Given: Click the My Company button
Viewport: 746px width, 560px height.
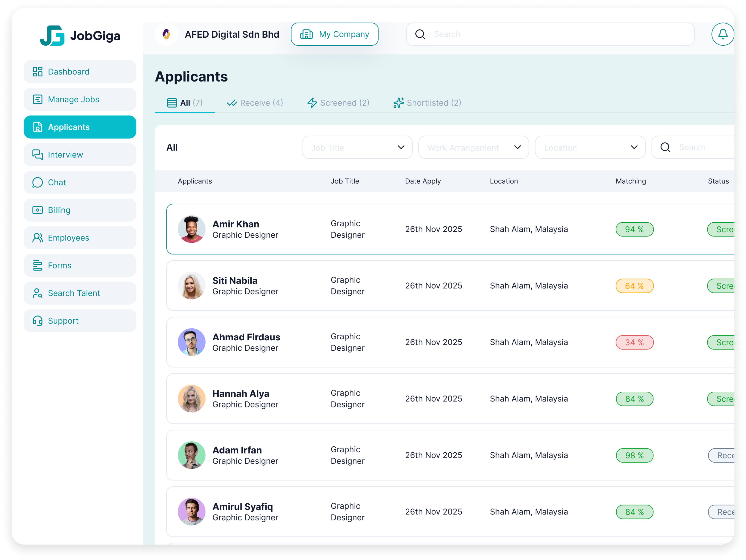Looking at the screenshot, I should point(334,34).
